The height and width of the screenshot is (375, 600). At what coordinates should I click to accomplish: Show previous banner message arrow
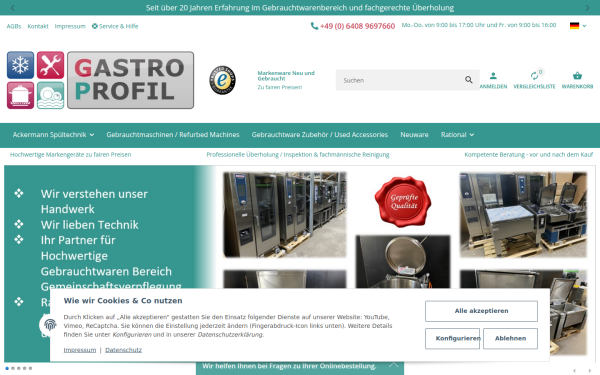pos(12,8)
